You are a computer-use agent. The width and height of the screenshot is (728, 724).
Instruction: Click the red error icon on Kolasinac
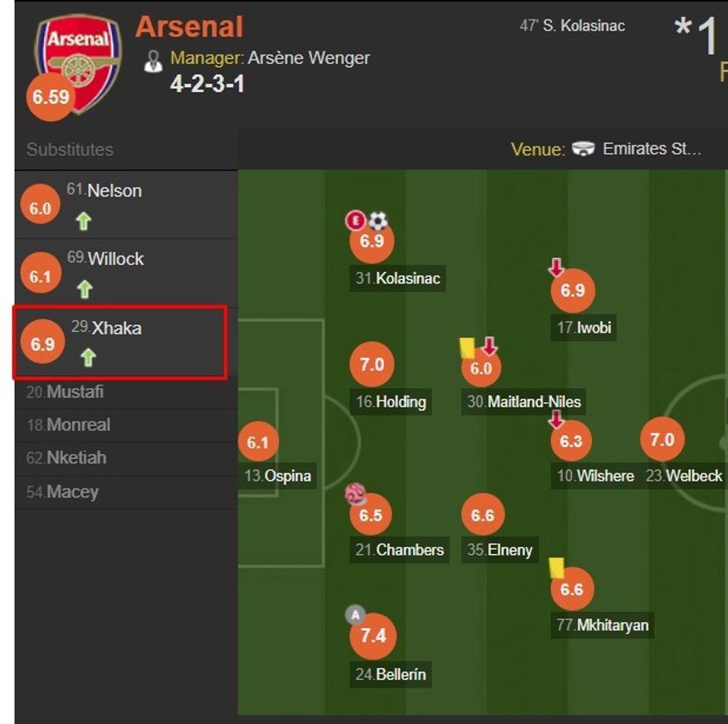[356, 218]
